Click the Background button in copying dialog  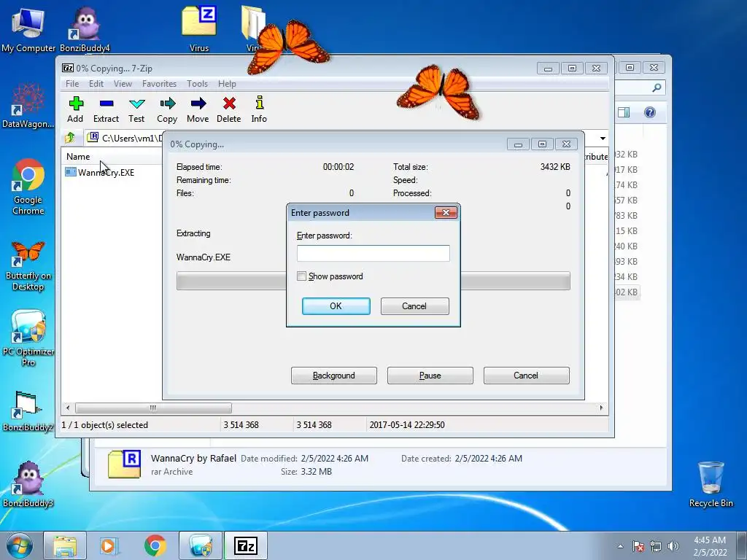(333, 376)
